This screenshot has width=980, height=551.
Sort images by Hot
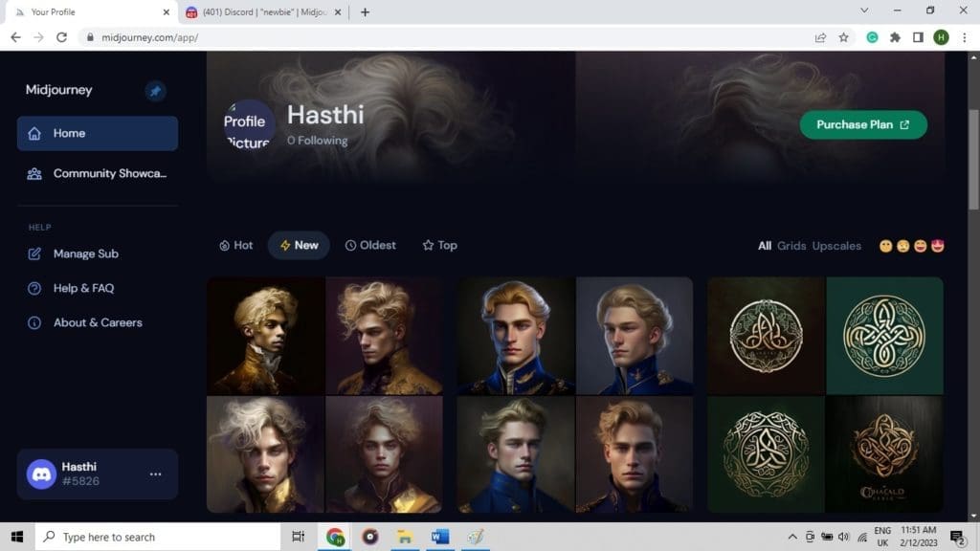click(x=236, y=246)
